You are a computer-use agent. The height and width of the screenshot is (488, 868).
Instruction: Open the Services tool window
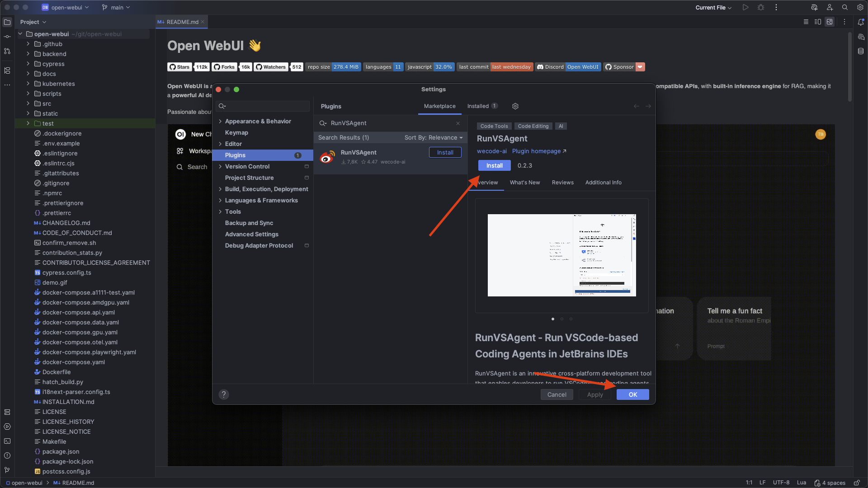pyautogui.click(x=7, y=427)
